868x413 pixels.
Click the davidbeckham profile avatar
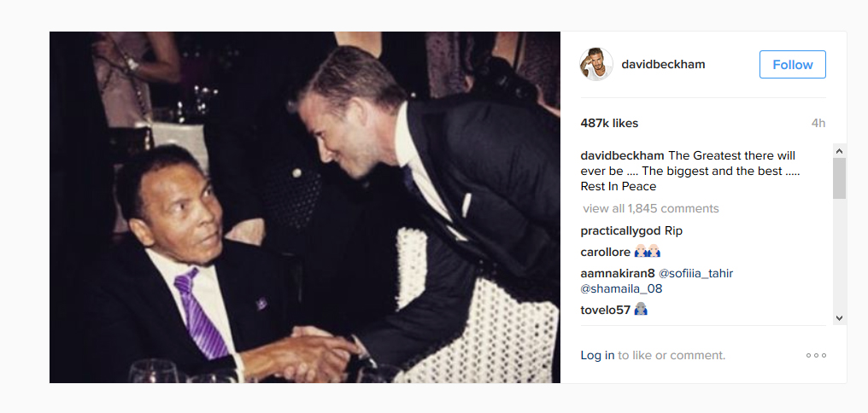596,65
